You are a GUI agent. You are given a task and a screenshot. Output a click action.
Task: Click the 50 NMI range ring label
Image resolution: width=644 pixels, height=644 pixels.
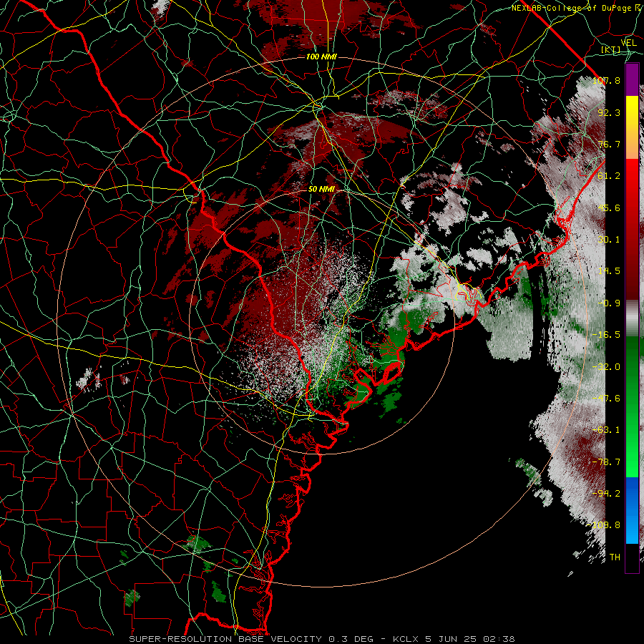[321, 190]
